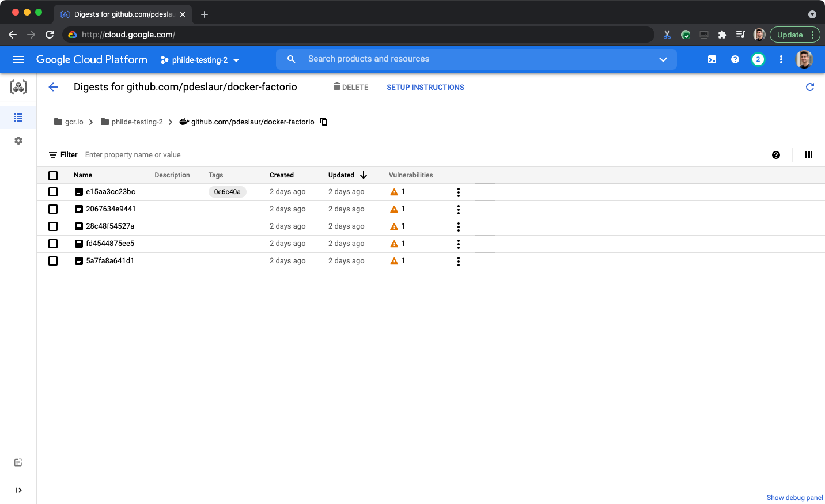
Task: Click the 0e6c40a tag chip
Action: coord(228,192)
